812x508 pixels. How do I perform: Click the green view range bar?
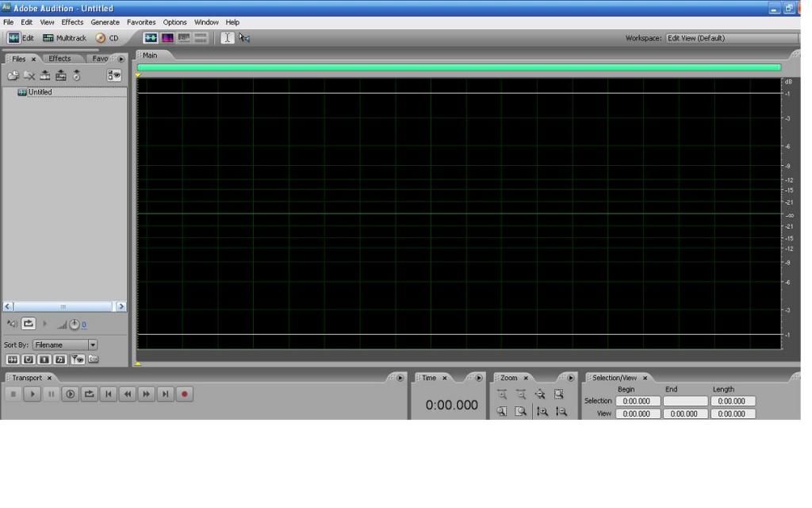[x=459, y=67]
